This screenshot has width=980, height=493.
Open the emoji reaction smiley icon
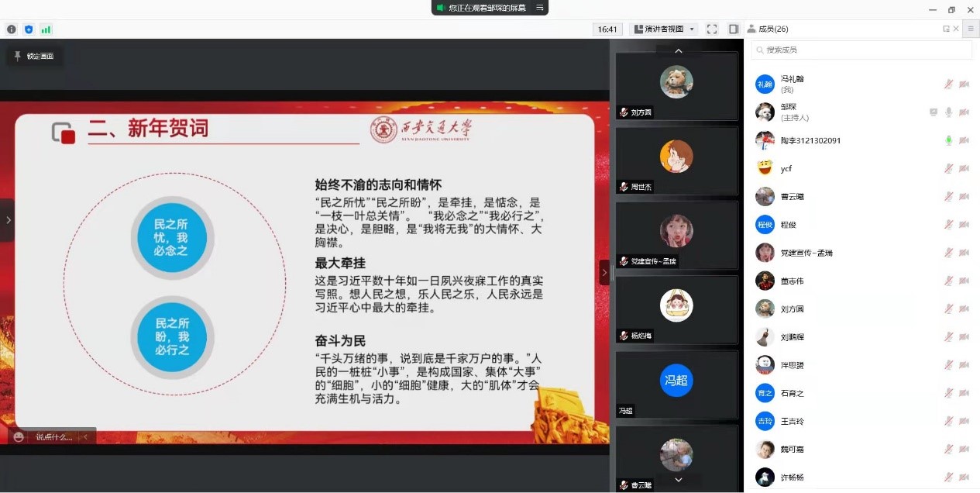(x=19, y=436)
